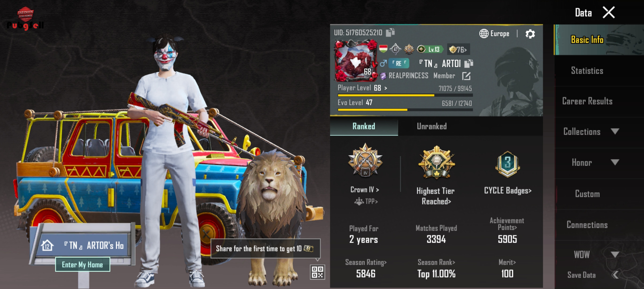This screenshot has height=289, width=644.
Task: Click the Enter My Home button
Action: (82, 265)
